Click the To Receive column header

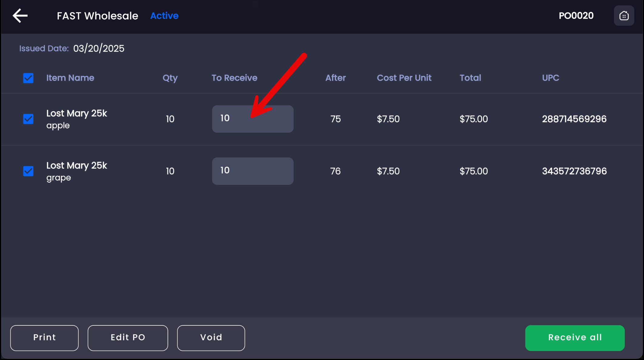234,78
